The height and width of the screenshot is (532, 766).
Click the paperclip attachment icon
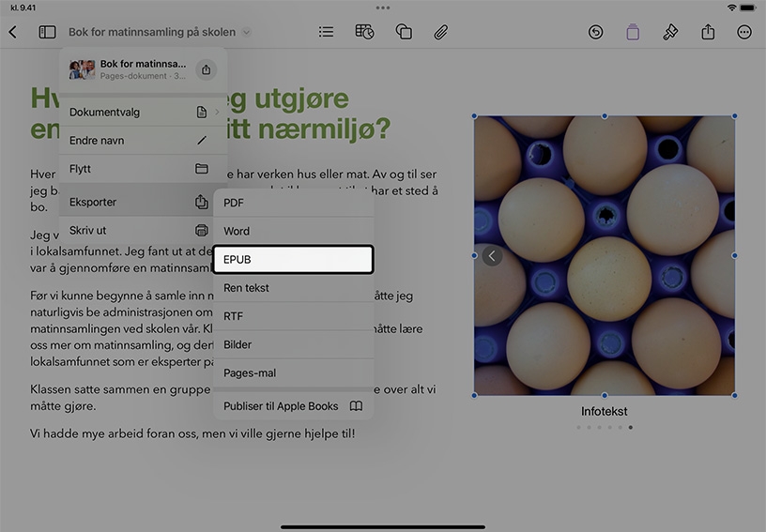[440, 32]
